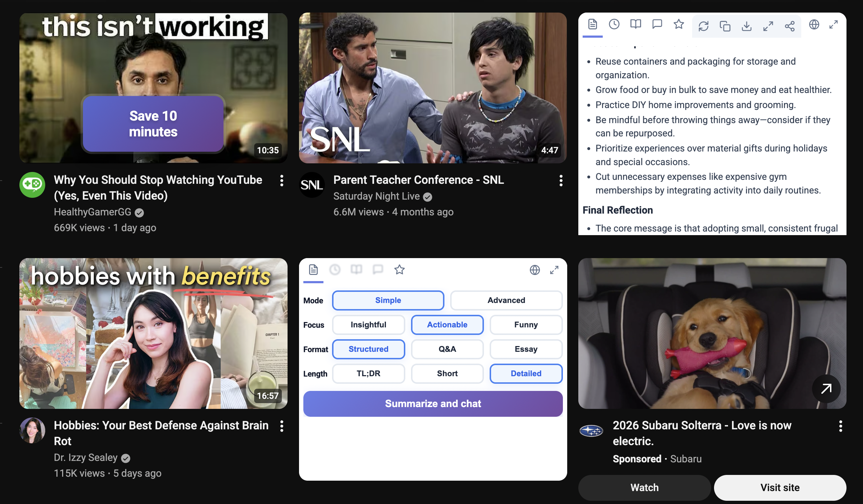
Task: Open the three-dot menu on the Hobbies video
Action: click(x=281, y=426)
